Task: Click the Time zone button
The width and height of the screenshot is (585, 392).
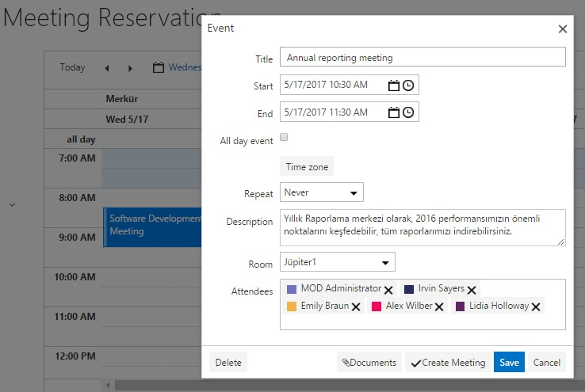Action: coord(307,166)
